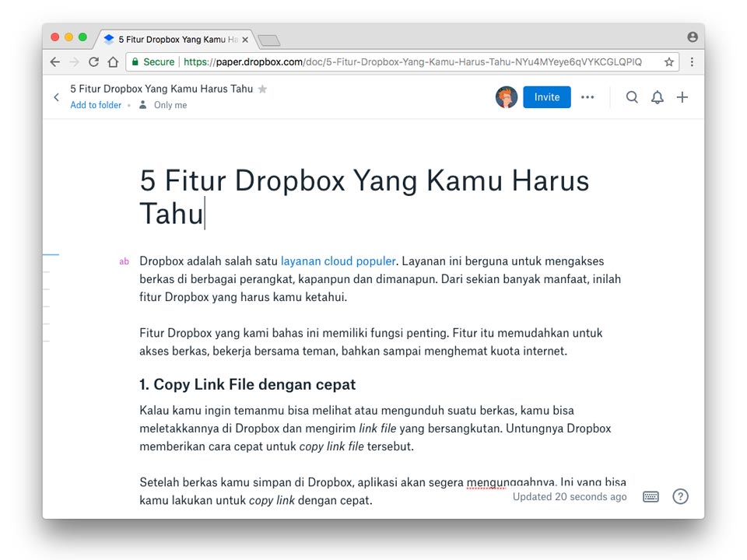
Task: Click misspelled word mengunggahnya
Action: click(511, 482)
